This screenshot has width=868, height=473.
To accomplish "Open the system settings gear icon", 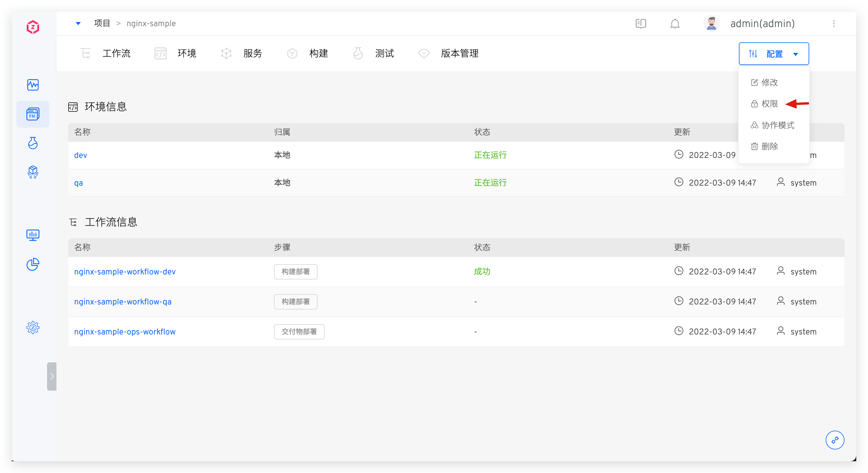I will tap(33, 327).
